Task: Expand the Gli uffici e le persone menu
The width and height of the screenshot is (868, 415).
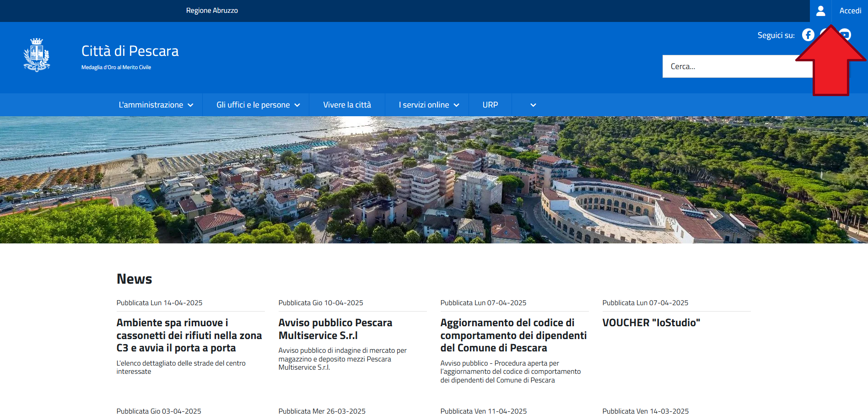Action: (x=258, y=105)
